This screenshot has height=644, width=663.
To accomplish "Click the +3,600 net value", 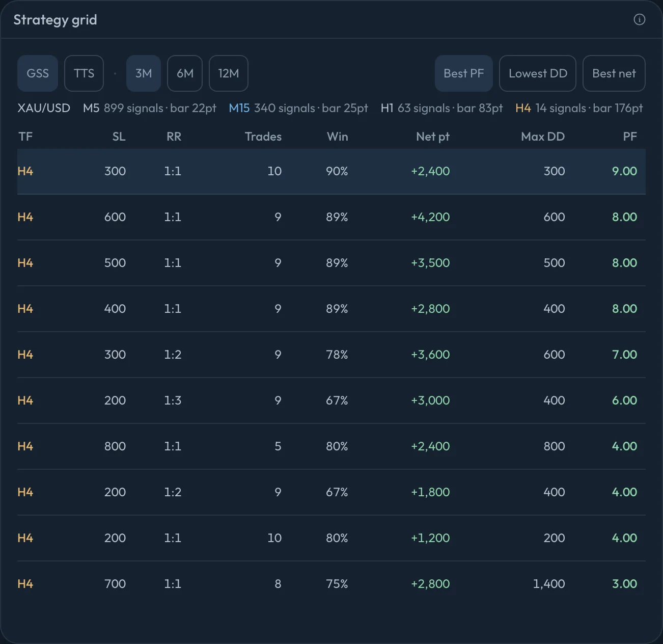I will click(430, 355).
